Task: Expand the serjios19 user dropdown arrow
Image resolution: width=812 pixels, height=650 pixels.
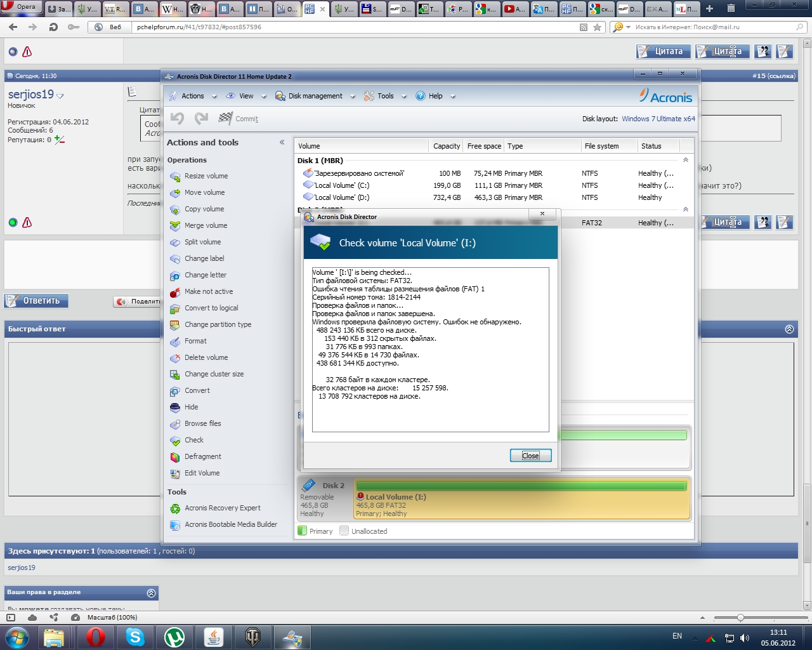Action: pos(60,96)
